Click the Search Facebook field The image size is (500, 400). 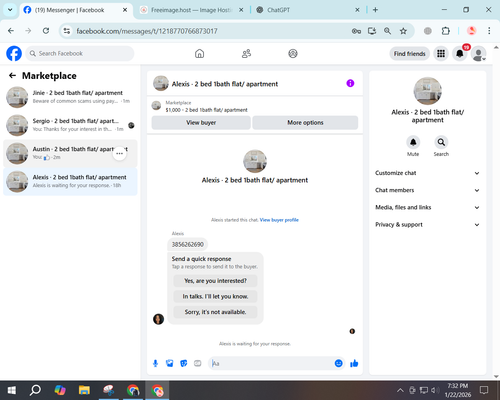(x=80, y=53)
